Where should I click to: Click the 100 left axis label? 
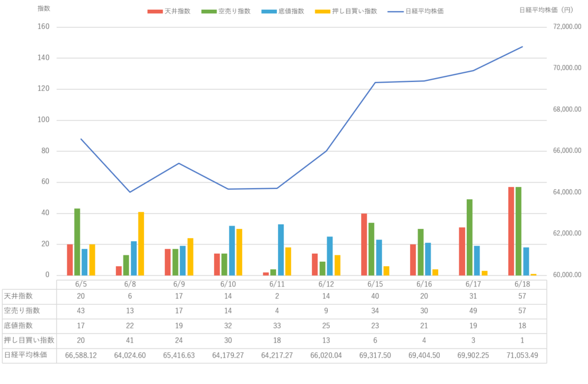point(43,119)
